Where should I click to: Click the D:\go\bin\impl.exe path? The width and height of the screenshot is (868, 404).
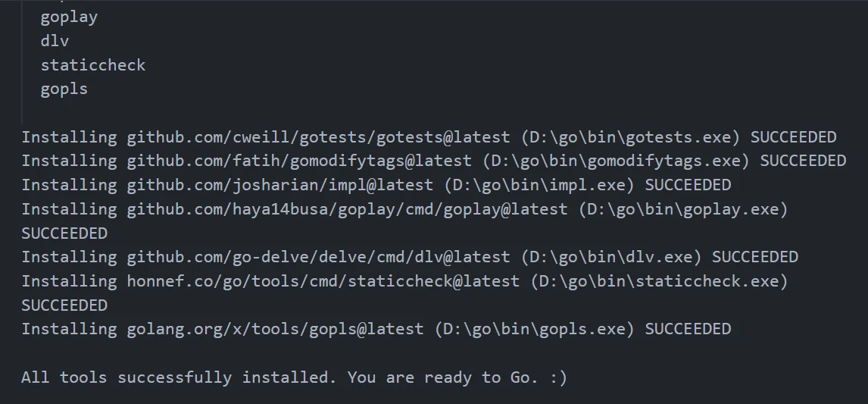coord(539,184)
